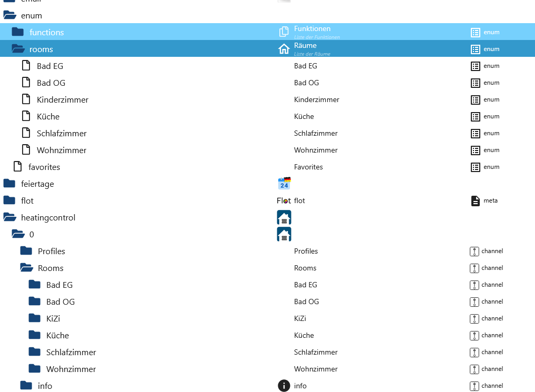The image size is (535, 392).
Task: Click the enum list icon of favorites
Action: [475, 167]
